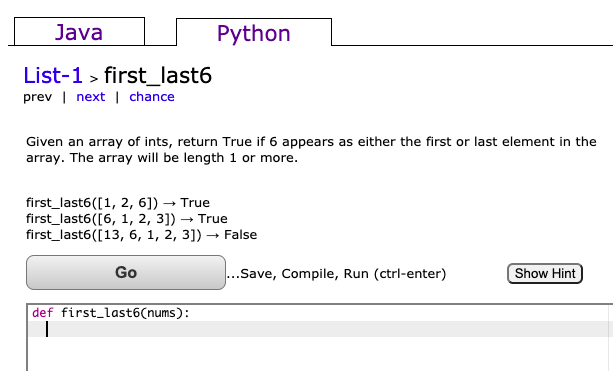Viewport: 613px width, 371px height.
Task: Open the List-1 section link
Action: click(53, 75)
